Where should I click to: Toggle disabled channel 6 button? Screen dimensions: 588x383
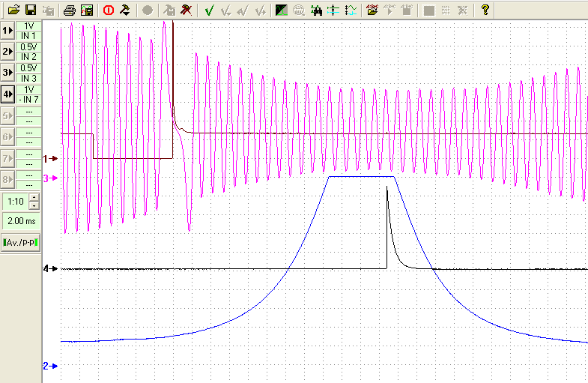(x=7, y=137)
